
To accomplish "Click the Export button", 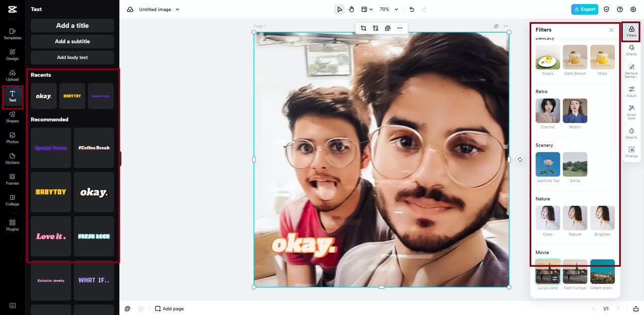I will (x=585, y=9).
